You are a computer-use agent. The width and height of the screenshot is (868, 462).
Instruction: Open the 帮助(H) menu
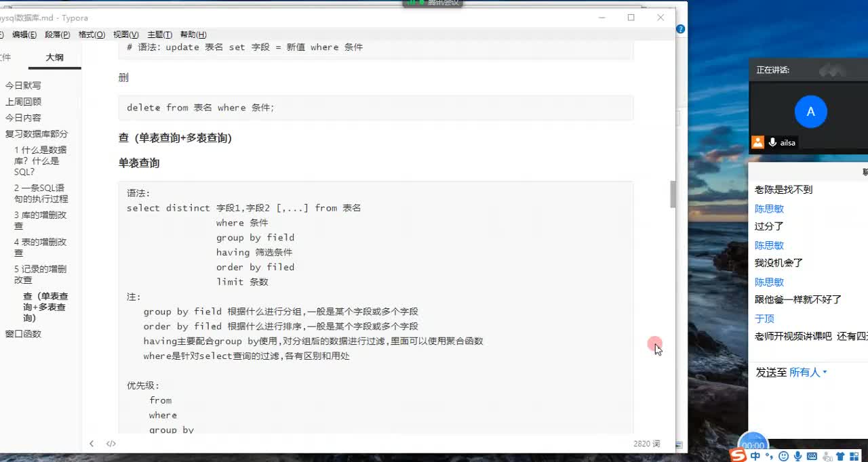click(x=193, y=35)
